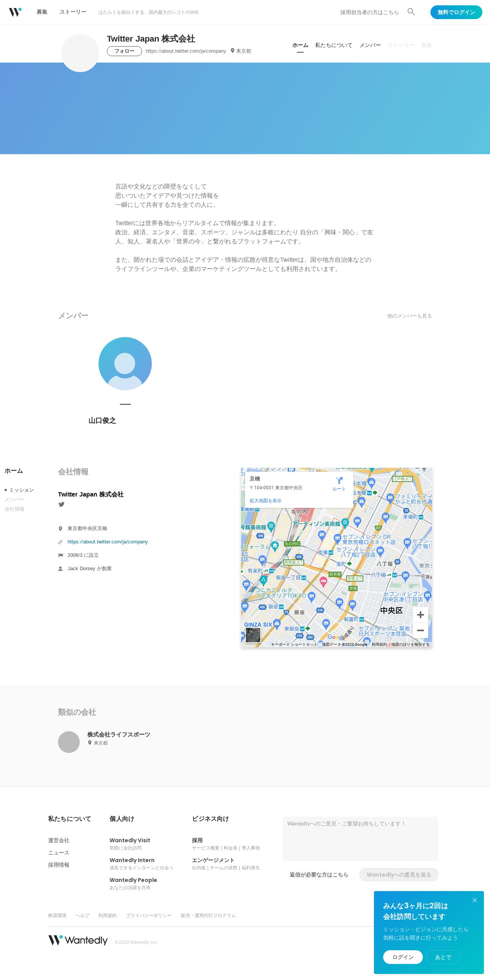Jump to 会社情報 in the side navigation
Screen dimensions: 490x980
[15, 509]
